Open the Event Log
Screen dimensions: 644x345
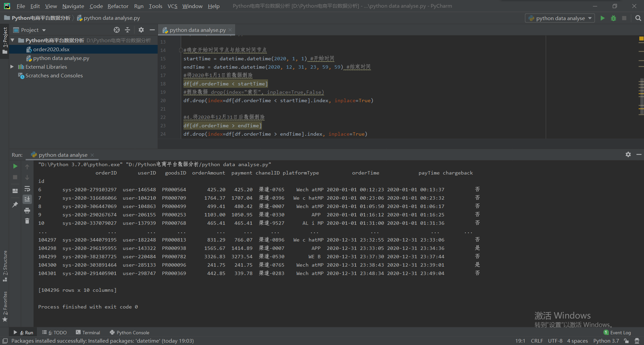point(617,332)
